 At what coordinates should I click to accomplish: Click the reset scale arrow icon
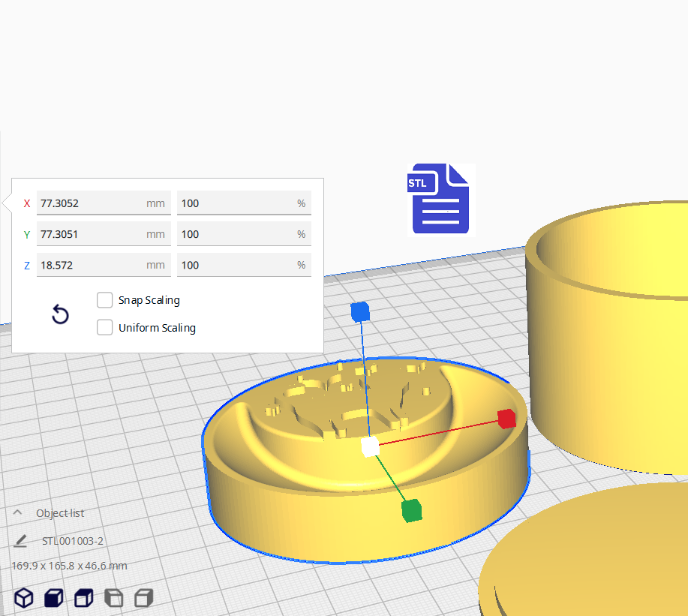click(x=60, y=314)
